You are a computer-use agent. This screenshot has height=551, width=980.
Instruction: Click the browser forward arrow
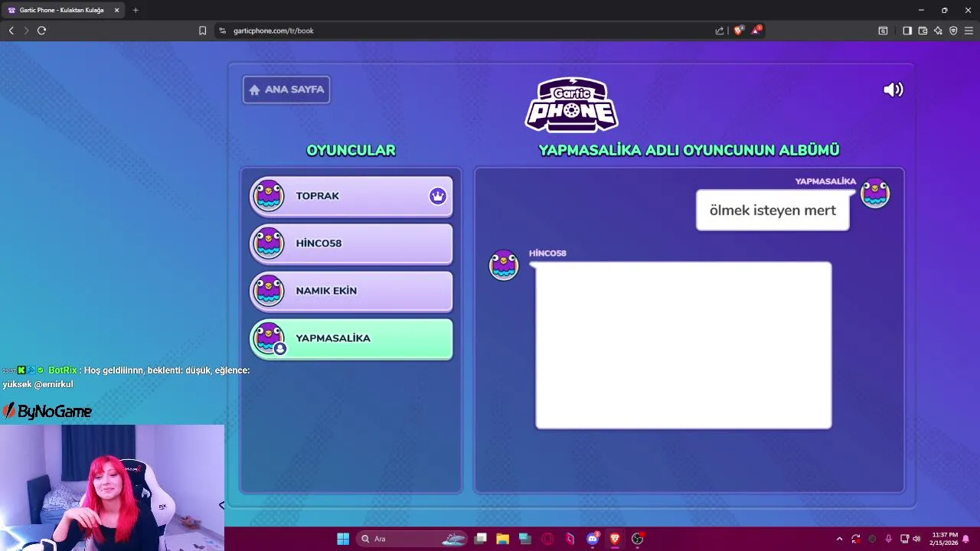[x=26, y=31]
